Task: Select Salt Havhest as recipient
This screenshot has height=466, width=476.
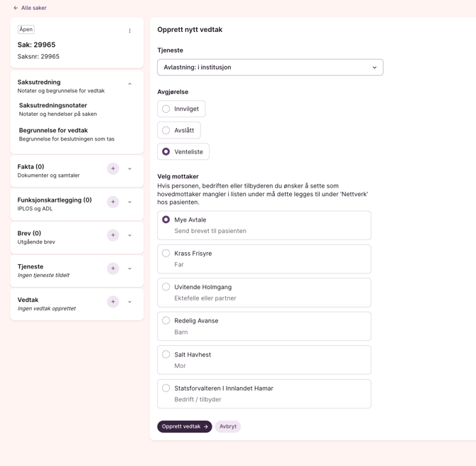Action: click(x=166, y=354)
